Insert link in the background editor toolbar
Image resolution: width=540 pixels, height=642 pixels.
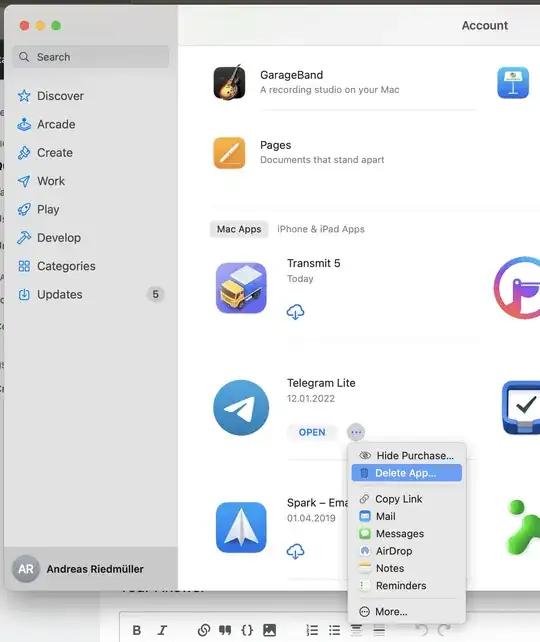[x=203, y=630]
